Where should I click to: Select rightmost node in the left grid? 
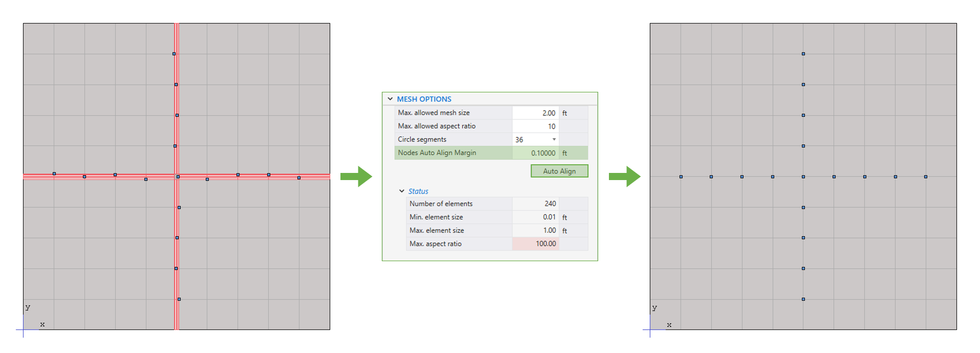pyautogui.click(x=299, y=178)
